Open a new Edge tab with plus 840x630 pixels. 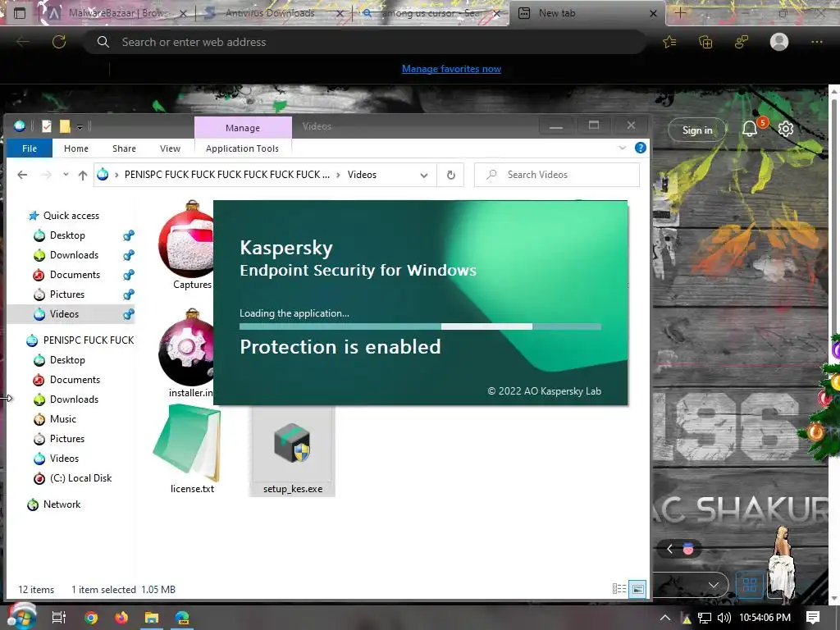(680, 13)
